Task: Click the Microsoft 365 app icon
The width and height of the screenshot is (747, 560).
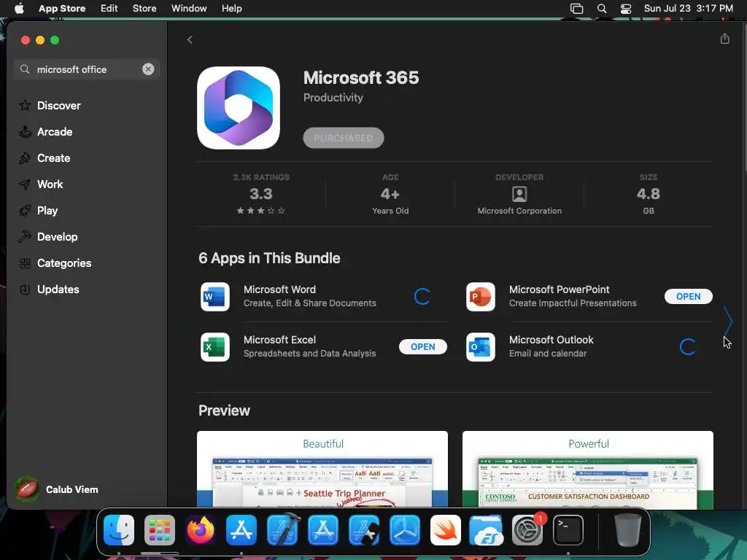Action: click(x=239, y=108)
